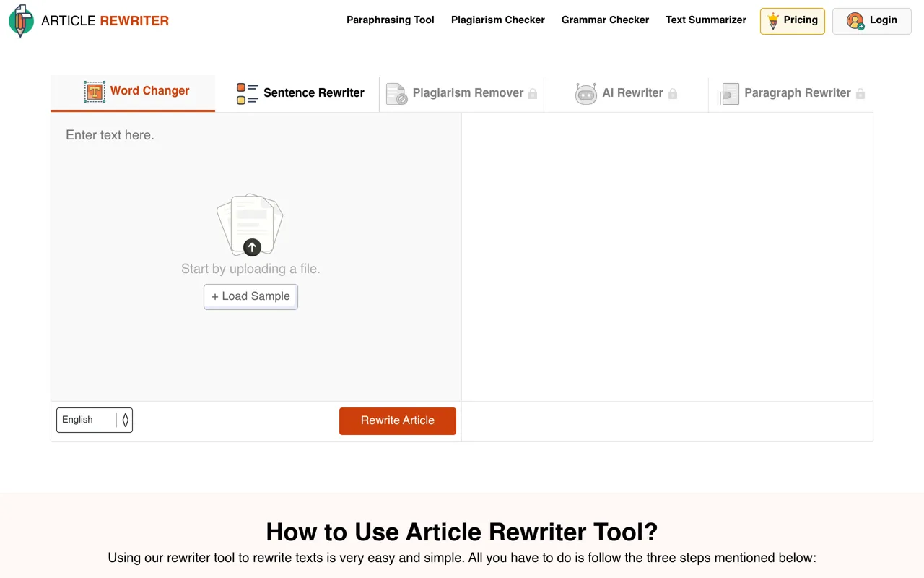
Task: Click the Rewrite Article button
Action: click(398, 421)
